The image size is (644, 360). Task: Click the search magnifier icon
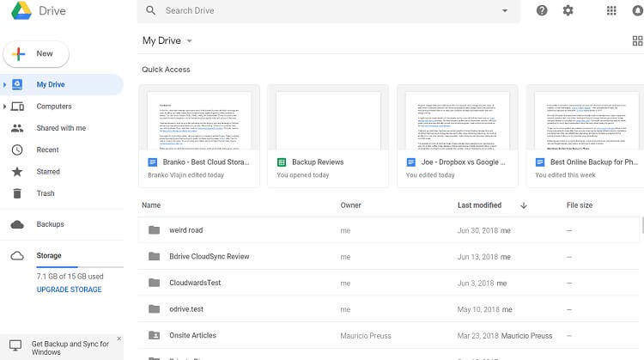coord(151,10)
